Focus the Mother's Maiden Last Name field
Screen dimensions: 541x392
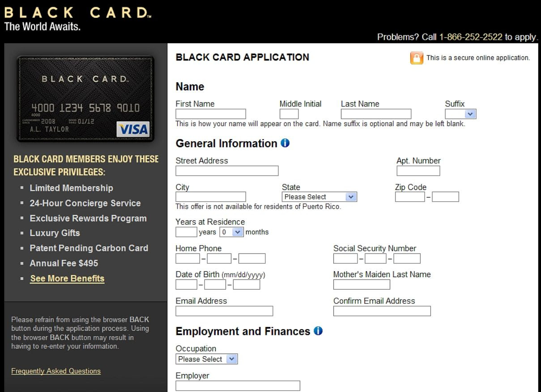tap(362, 284)
